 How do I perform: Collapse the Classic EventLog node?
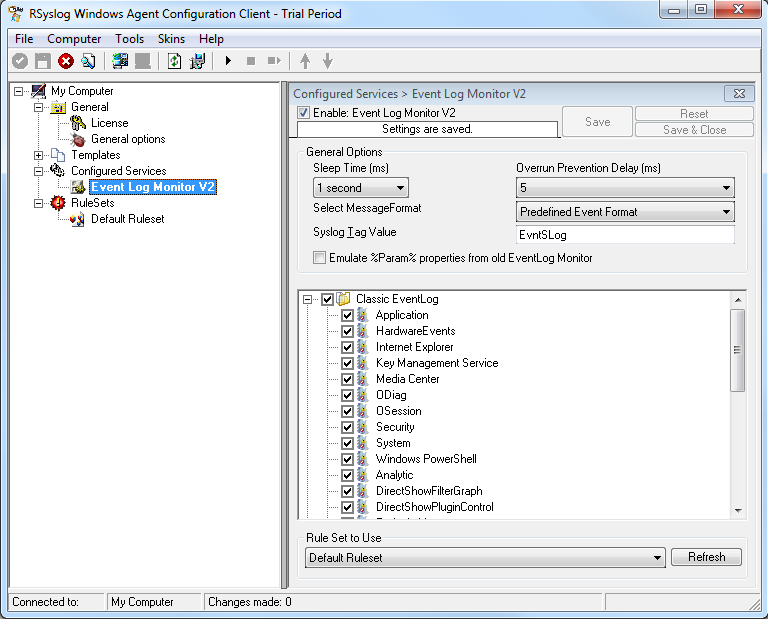point(308,299)
